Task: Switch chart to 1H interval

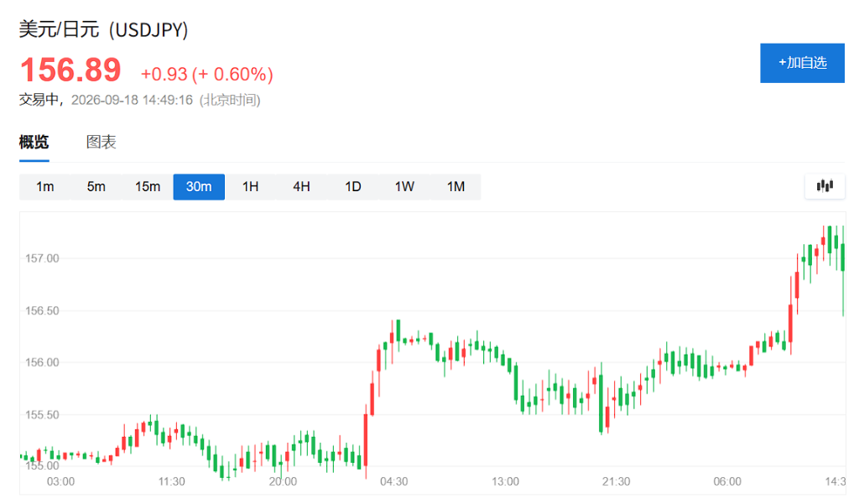Action: click(250, 187)
